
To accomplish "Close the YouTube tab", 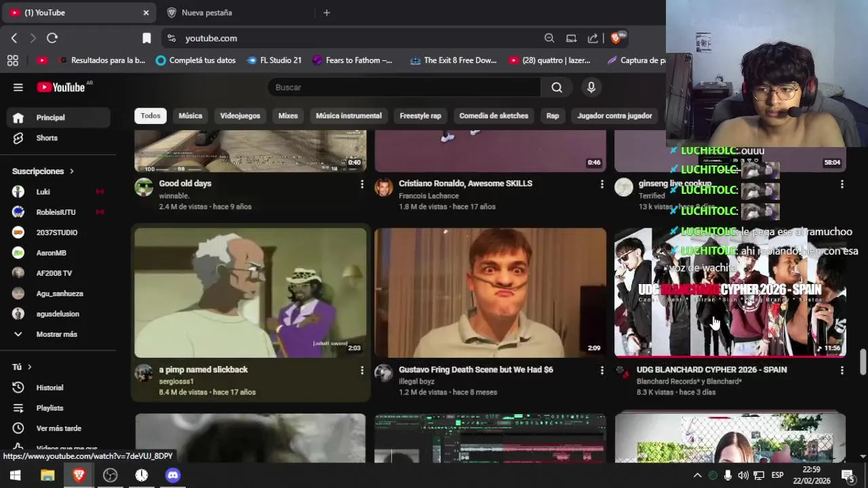I will 146,12.
